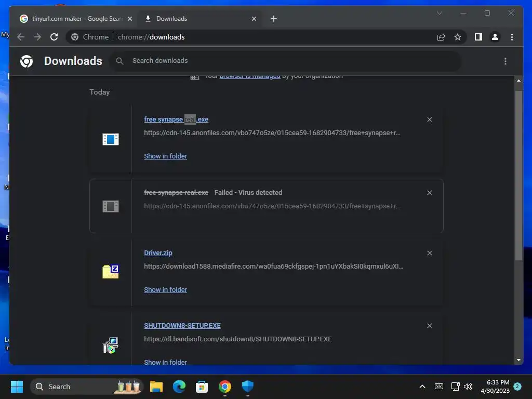Viewport: 532px width, 399px height.
Task: Remove the failed virus-detected download entry
Action: pyautogui.click(x=430, y=193)
